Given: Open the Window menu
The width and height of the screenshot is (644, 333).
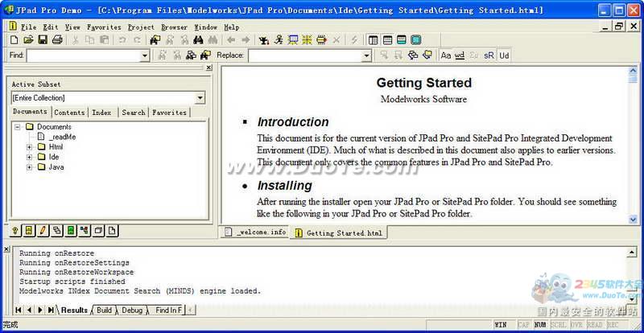Looking at the screenshot, I should (x=206, y=27).
